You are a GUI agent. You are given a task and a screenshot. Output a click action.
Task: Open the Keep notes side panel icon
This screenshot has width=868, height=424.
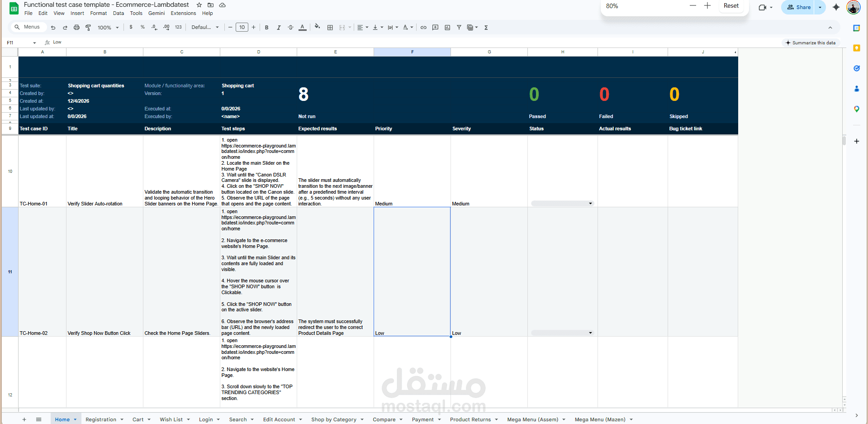(856, 48)
